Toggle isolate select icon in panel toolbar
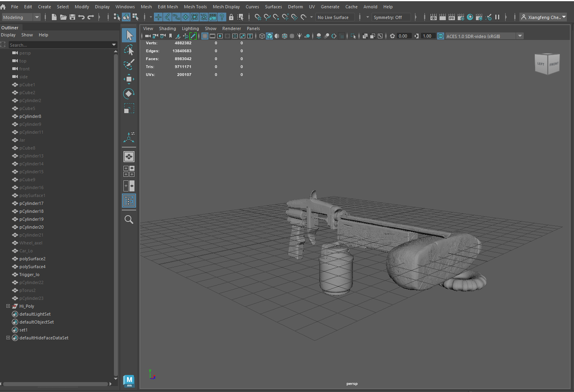This screenshot has height=392, width=574. pyautogui.click(x=353, y=36)
